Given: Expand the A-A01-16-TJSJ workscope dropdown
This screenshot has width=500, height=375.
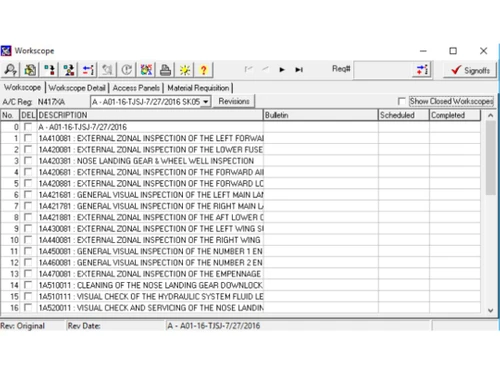Looking at the screenshot, I should pos(206,102).
